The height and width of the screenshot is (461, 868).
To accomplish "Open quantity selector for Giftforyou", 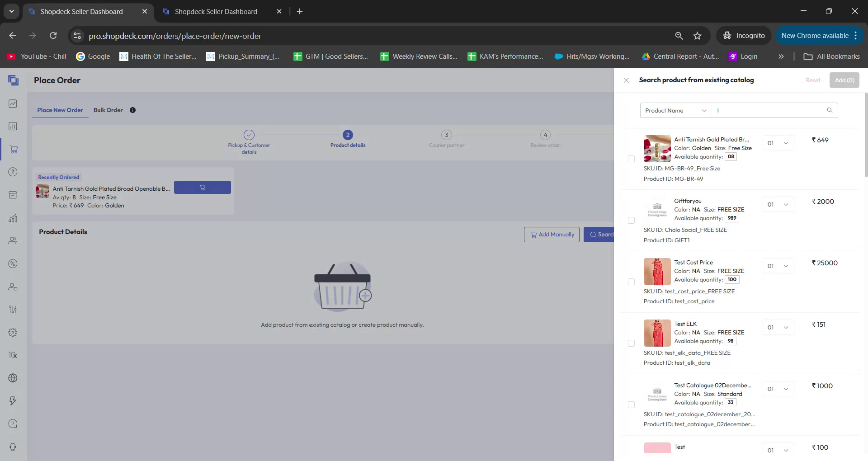I will pos(778,204).
